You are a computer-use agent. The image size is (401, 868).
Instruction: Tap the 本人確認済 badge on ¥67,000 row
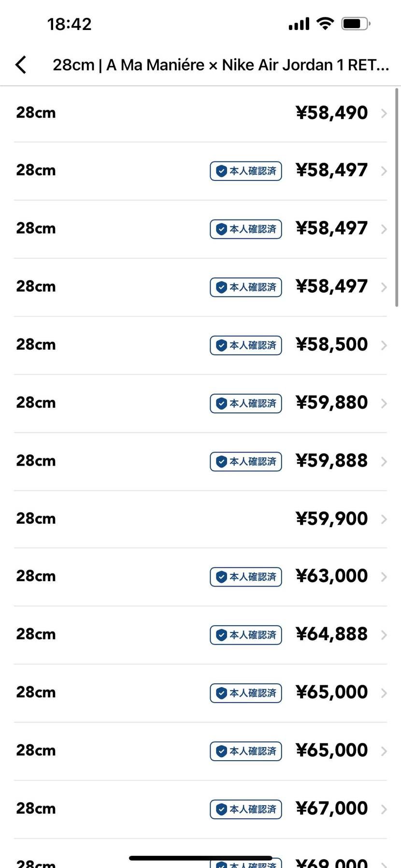246,809
